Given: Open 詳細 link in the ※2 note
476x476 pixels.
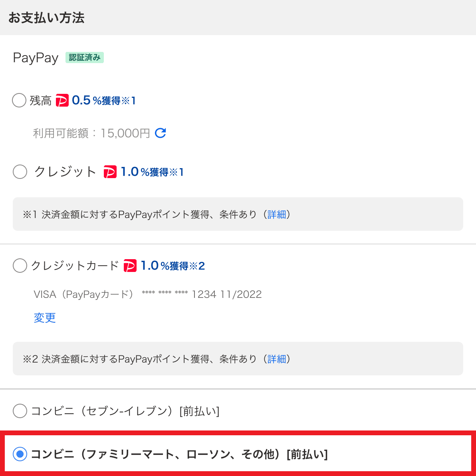Looking at the screenshot, I should 277,359.
